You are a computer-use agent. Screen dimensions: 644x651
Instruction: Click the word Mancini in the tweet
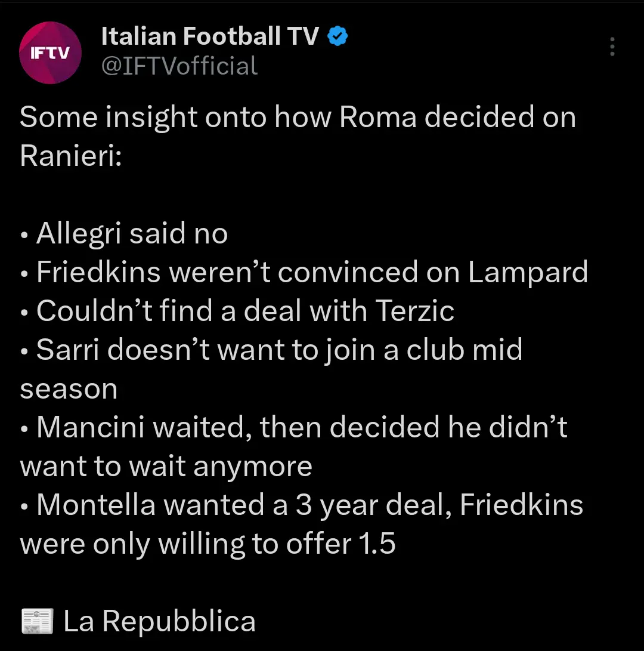coord(91,427)
